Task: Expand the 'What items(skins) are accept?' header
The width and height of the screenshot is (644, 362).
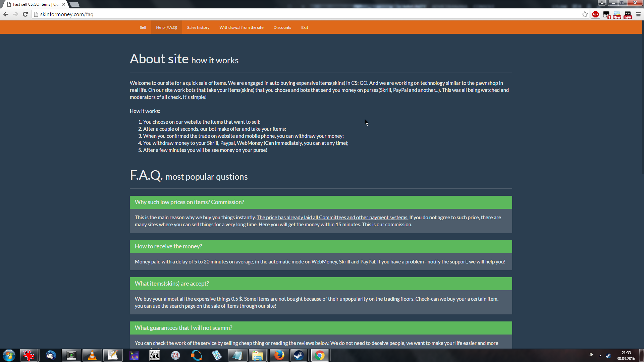Action: point(172,284)
